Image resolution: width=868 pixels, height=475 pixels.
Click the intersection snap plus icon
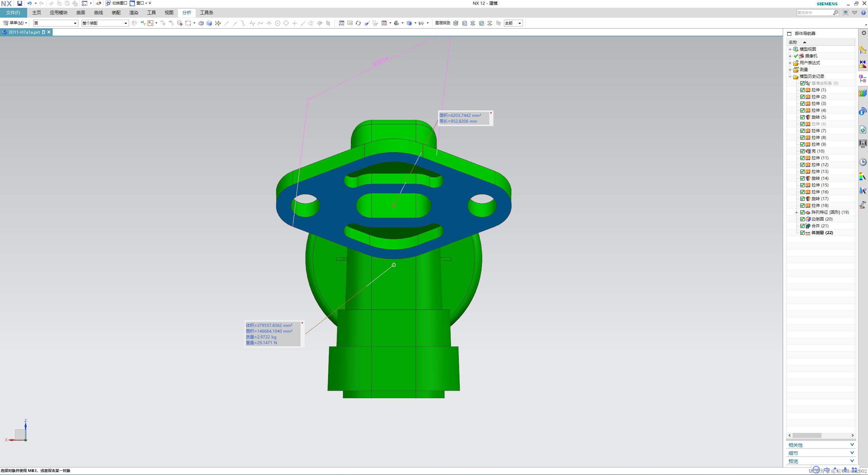click(x=294, y=23)
